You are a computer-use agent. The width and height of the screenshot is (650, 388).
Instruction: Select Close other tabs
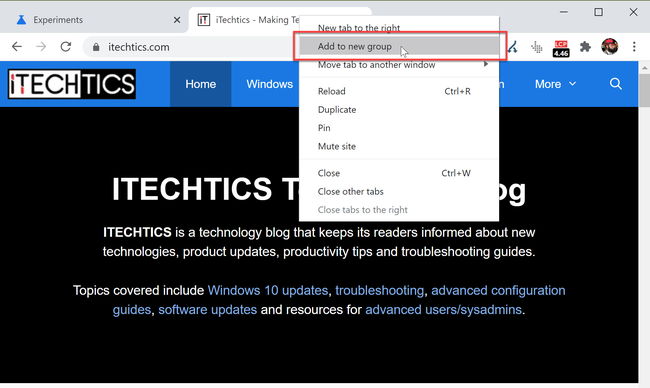coord(399,191)
